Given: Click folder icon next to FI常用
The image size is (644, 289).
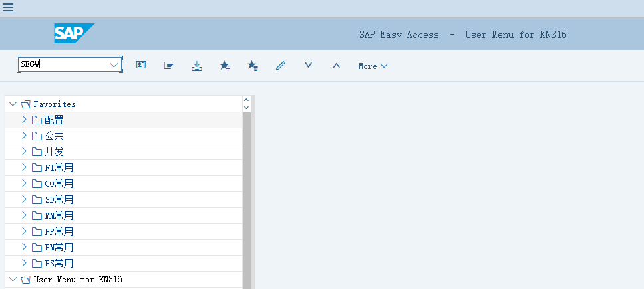Looking at the screenshot, I should tap(37, 168).
